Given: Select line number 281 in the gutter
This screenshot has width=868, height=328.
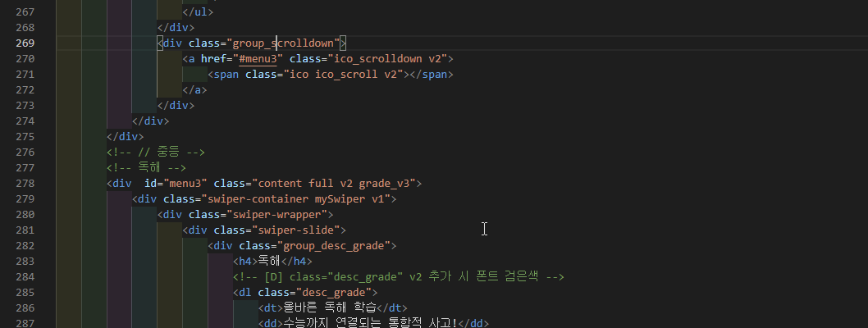Looking at the screenshot, I should click(x=25, y=230).
